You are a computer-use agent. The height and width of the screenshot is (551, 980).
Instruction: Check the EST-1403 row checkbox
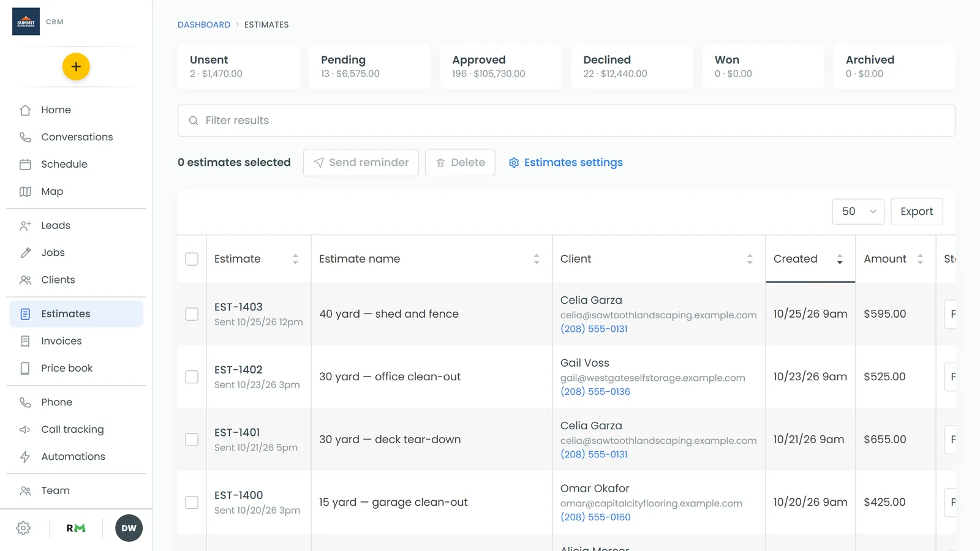192,314
